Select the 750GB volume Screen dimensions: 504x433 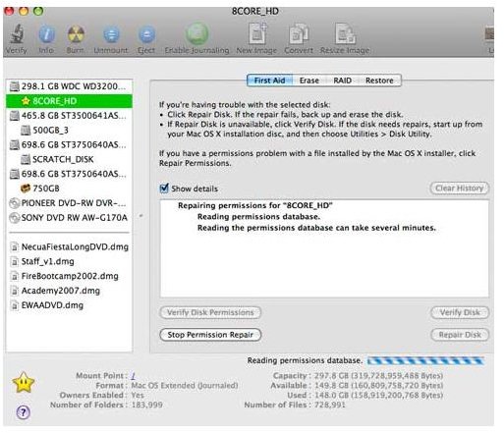coord(70,189)
